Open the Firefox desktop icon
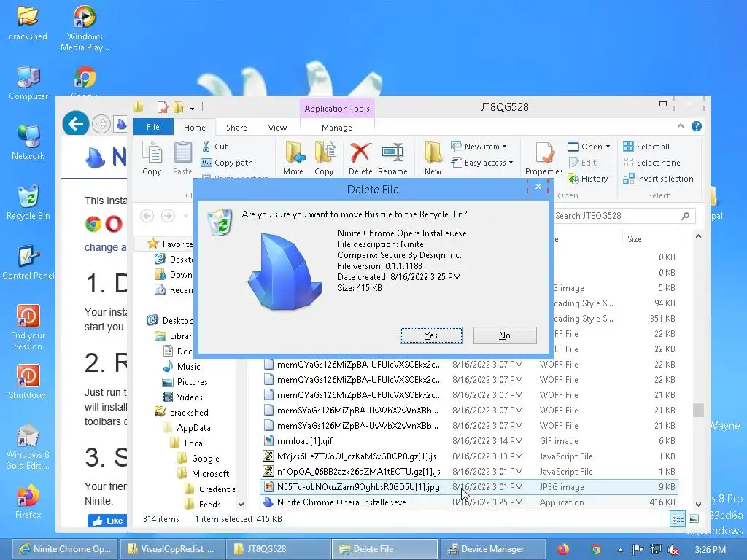 (x=28, y=502)
